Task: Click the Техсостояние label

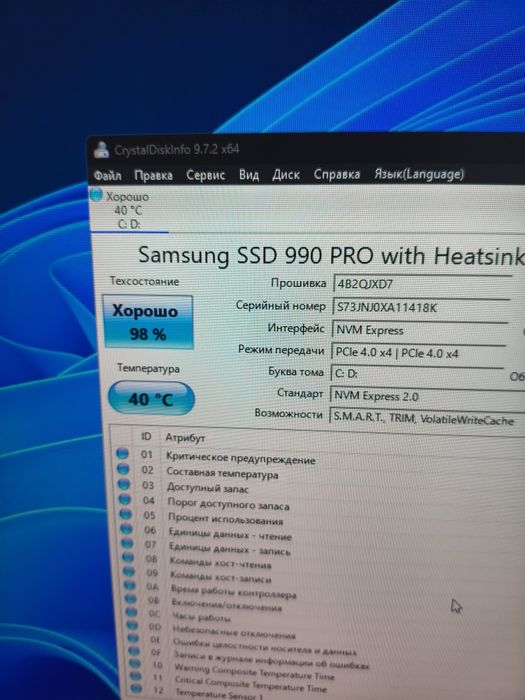Action: pos(144,281)
